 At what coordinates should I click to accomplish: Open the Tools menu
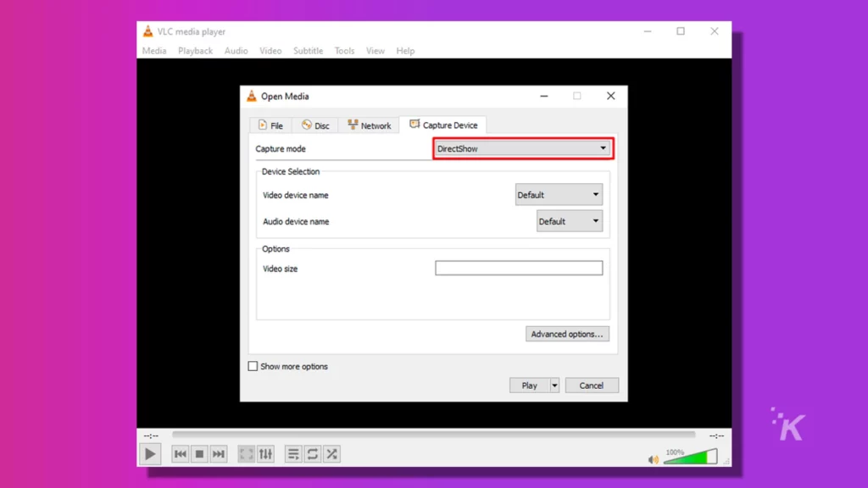click(344, 51)
